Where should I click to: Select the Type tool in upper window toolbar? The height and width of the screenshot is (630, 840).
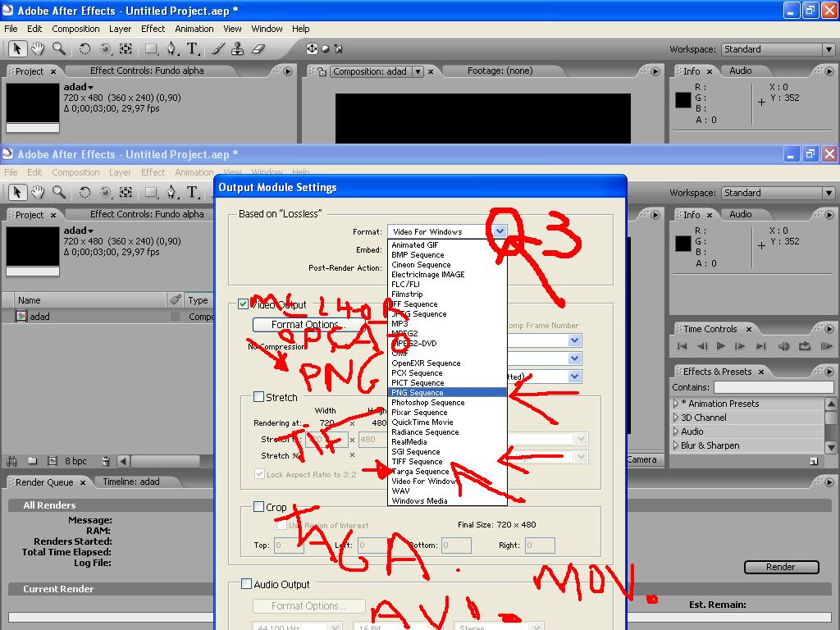(x=192, y=48)
